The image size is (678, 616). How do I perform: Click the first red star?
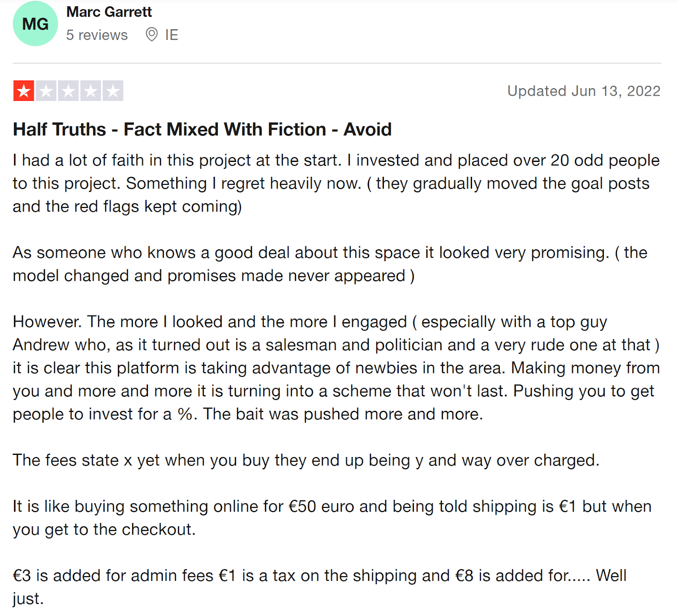coord(24,91)
